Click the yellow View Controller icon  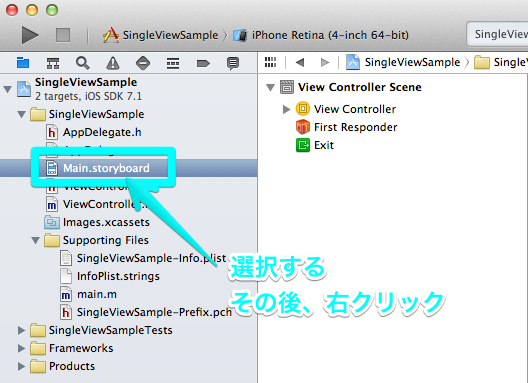(303, 109)
